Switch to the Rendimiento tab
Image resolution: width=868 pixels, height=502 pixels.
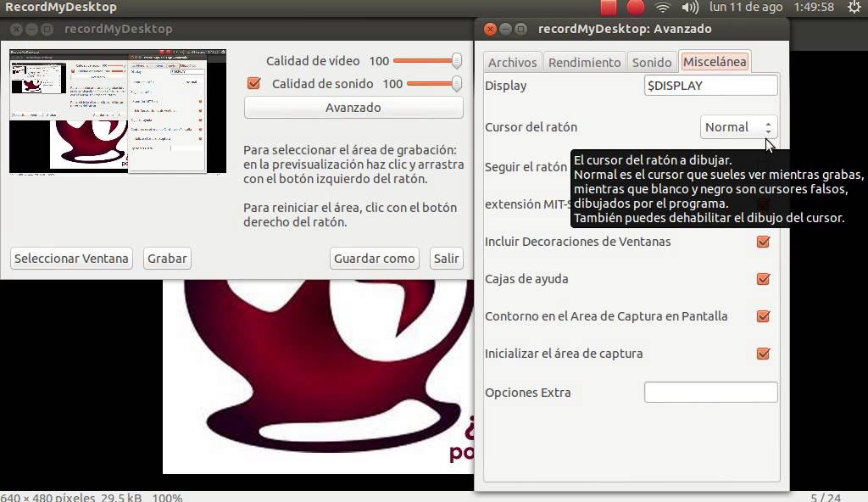[x=585, y=62]
